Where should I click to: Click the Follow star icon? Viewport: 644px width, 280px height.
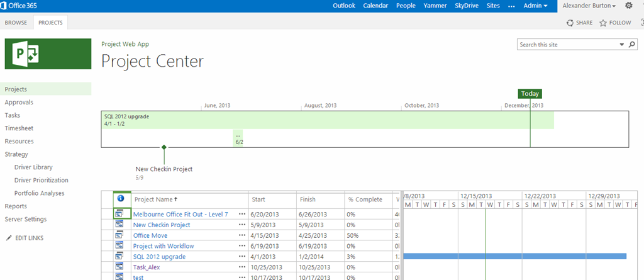click(603, 23)
